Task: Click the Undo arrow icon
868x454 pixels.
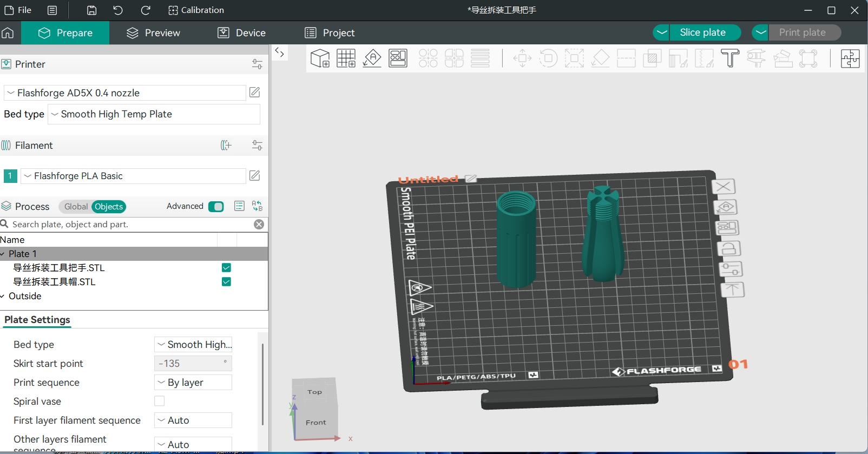Action: (118, 10)
